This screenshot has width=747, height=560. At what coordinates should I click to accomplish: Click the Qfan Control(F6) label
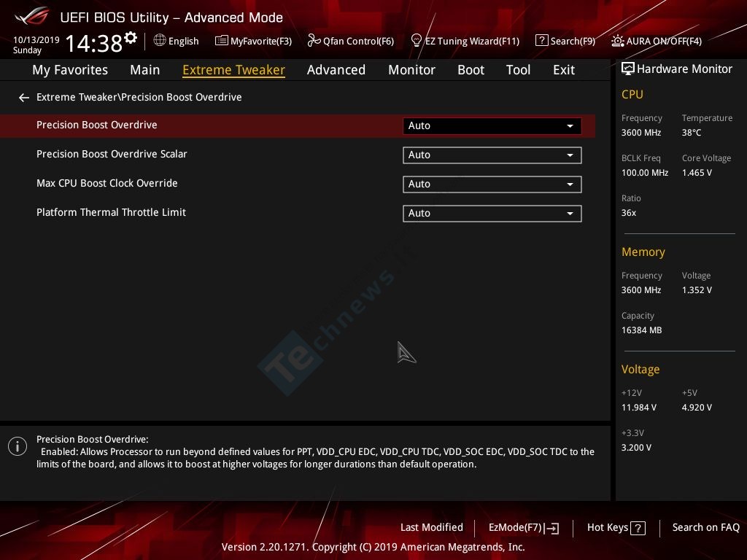point(358,42)
